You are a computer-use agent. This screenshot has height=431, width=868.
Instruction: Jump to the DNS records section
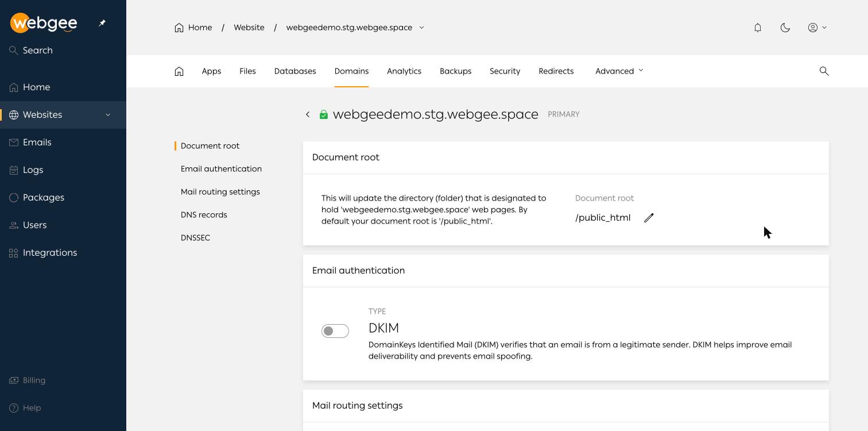[204, 215]
